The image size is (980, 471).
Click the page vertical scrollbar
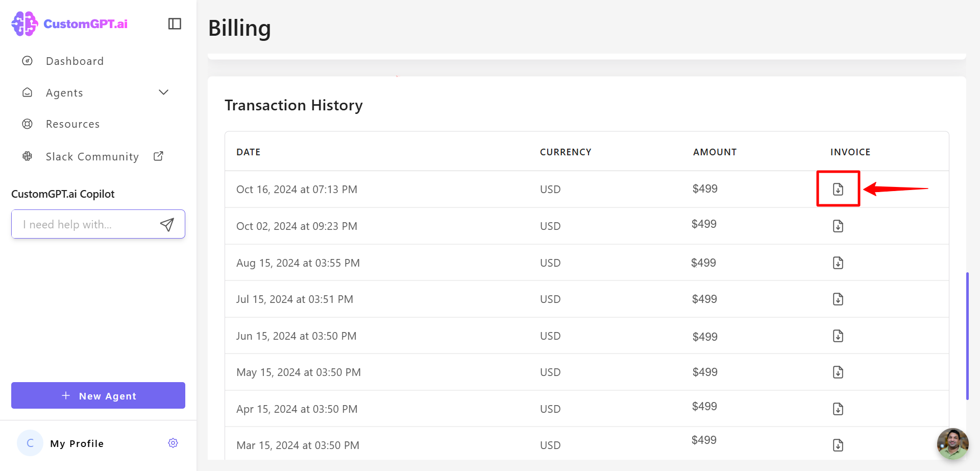pos(967,335)
